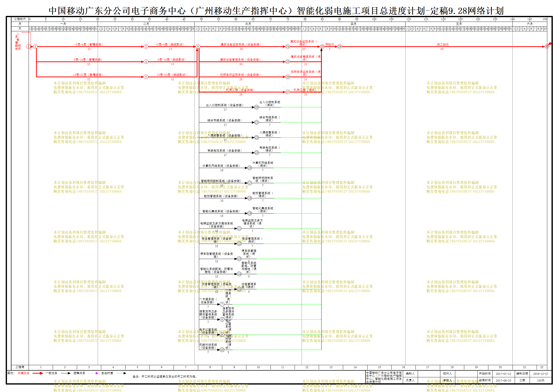Select 视频安防监控系统（设备安装） label
Image resolution: width=553 pixels, height=392 pixels.
[x=240, y=75]
